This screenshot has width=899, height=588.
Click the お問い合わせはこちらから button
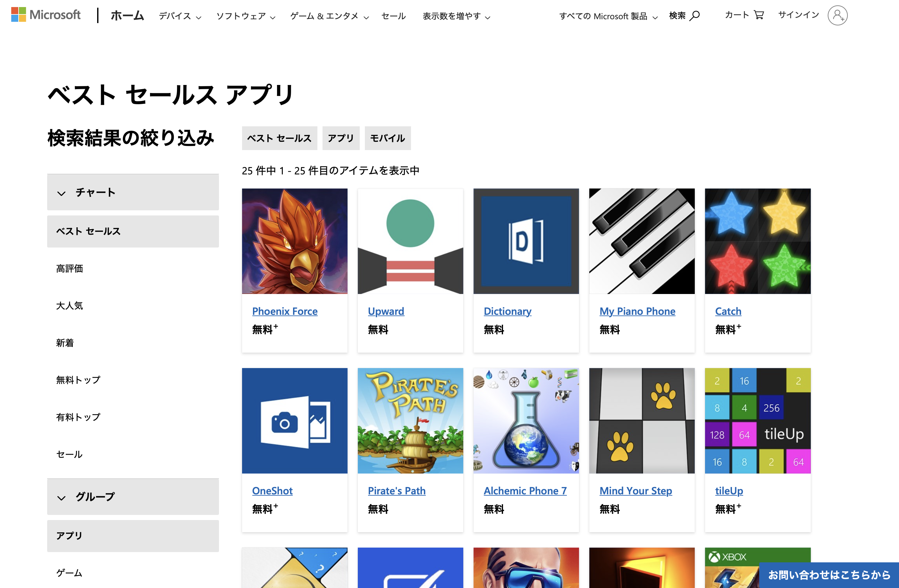829,575
